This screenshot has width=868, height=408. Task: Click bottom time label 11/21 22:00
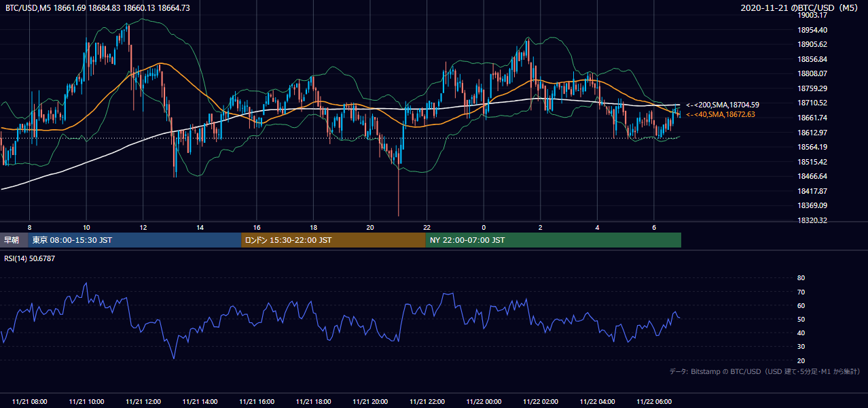(x=427, y=402)
